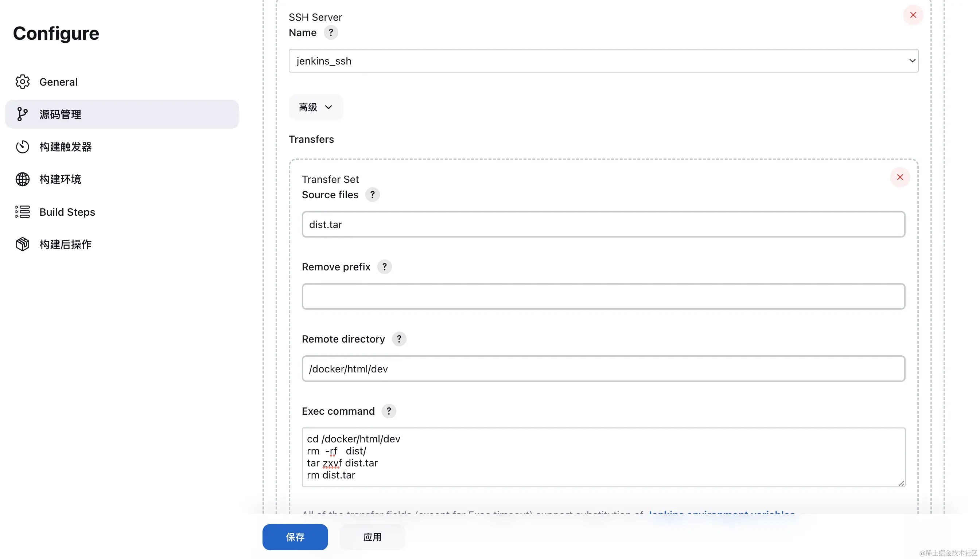This screenshot has height=559, width=980.
Task: Click the 源码管理 branch icon
Action: pyautogui.click(x=22, y=114)
